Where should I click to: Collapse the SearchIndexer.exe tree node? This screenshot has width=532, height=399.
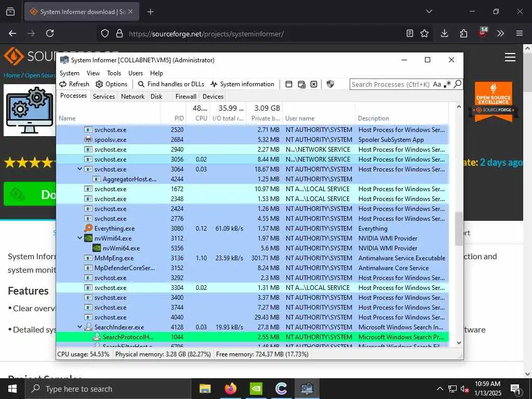pos(79,327)
